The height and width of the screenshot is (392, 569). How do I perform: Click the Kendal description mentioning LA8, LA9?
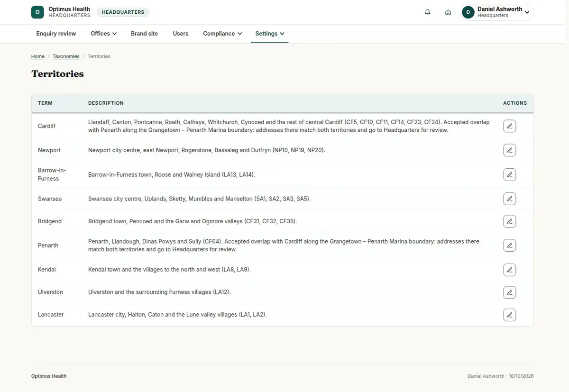tap(169, 270)
